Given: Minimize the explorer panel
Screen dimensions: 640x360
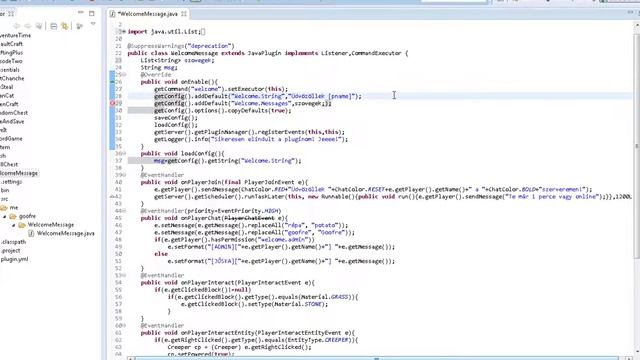Looking at the screenshot, I should click(x=81, y=13).
